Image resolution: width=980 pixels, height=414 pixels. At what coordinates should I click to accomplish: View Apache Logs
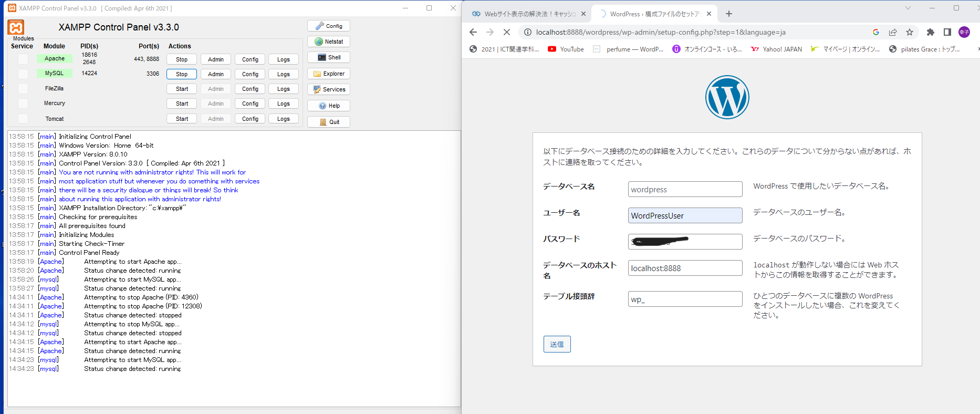(x=284, y=59)
